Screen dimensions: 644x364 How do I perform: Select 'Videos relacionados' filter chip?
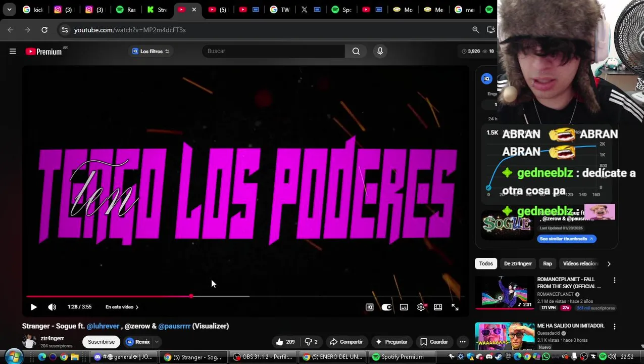580,263
